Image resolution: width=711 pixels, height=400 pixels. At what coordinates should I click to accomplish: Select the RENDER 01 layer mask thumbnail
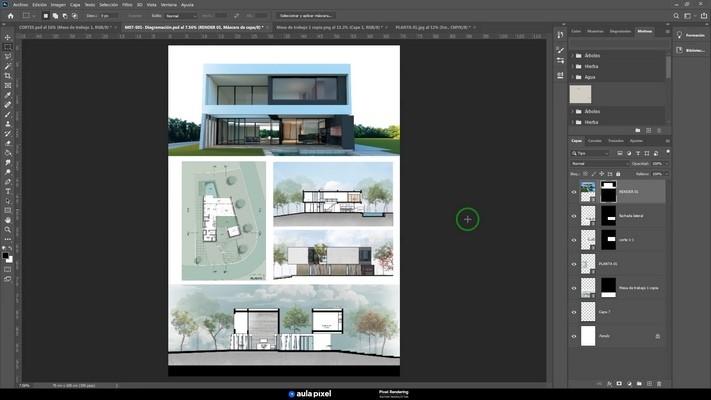609,191
